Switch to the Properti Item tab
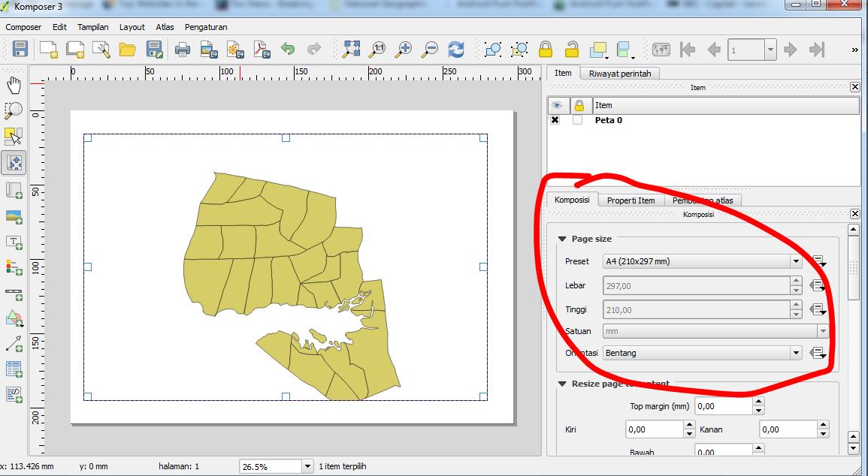The width and height of the screenshot is (868, 476). pos(631,200)
